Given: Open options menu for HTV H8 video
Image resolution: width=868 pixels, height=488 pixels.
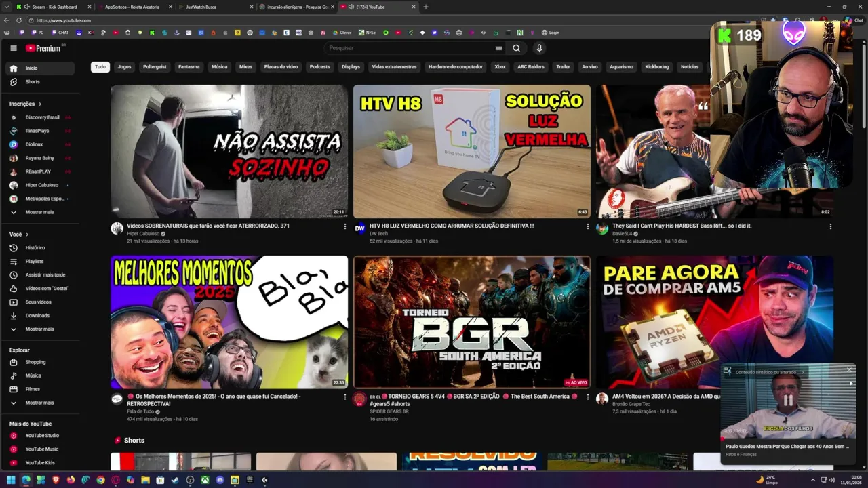Looking at the screenshot, I should (587, 226).
